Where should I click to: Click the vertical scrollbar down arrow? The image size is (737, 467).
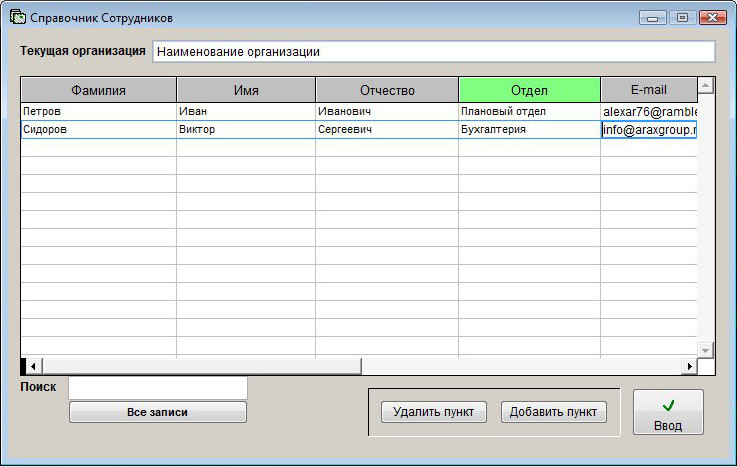(706, 350)
